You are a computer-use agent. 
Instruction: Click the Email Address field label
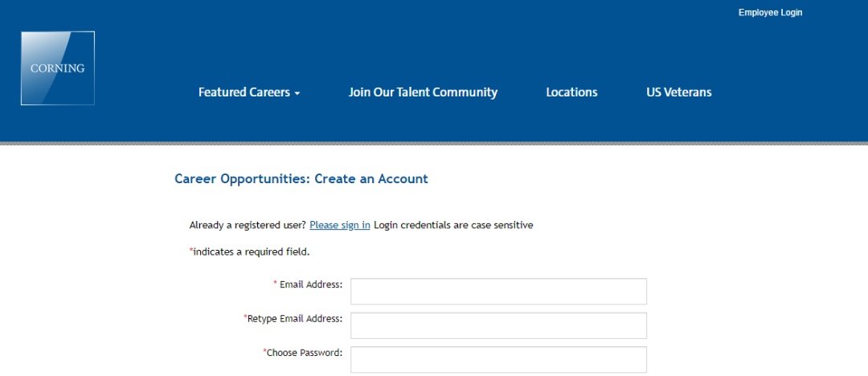tap(311, 284)
